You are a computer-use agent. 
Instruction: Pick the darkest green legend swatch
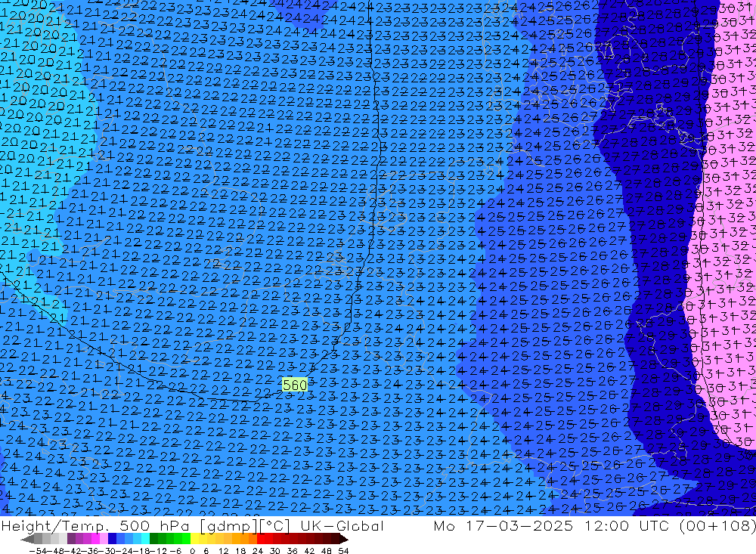click(153, 540)
